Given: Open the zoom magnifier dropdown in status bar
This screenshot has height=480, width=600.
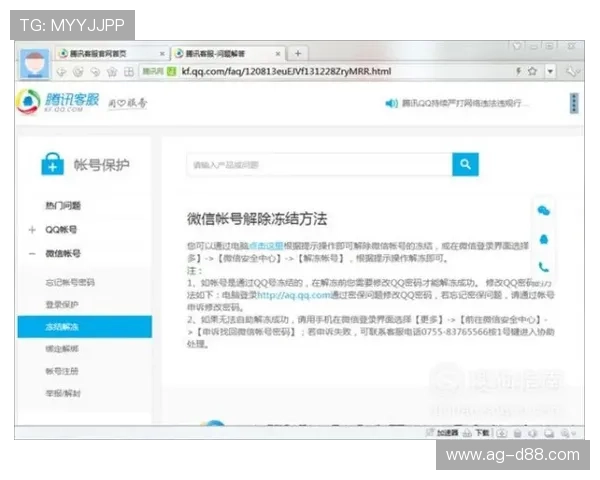Looking at the screenshot, I should (x=568, y=433).
